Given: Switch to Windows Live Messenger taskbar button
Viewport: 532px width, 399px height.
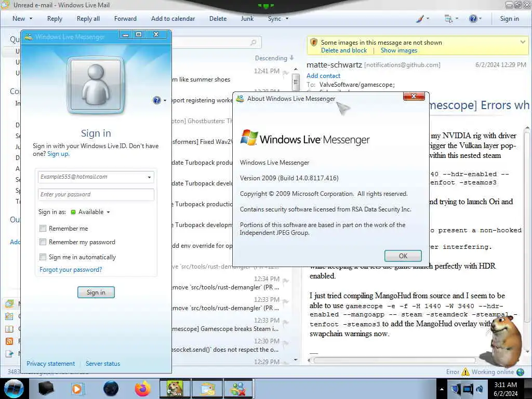Looking at the screenshot, I should [238, 389].
